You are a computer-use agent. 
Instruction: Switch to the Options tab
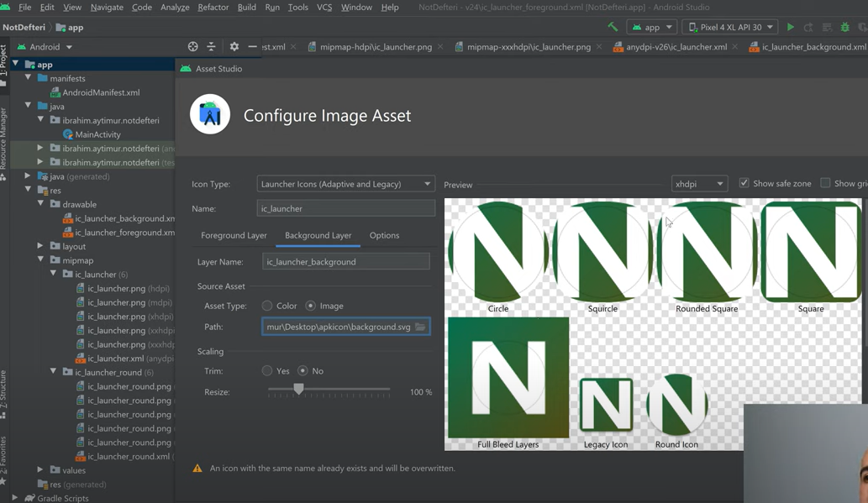(384, 235)
